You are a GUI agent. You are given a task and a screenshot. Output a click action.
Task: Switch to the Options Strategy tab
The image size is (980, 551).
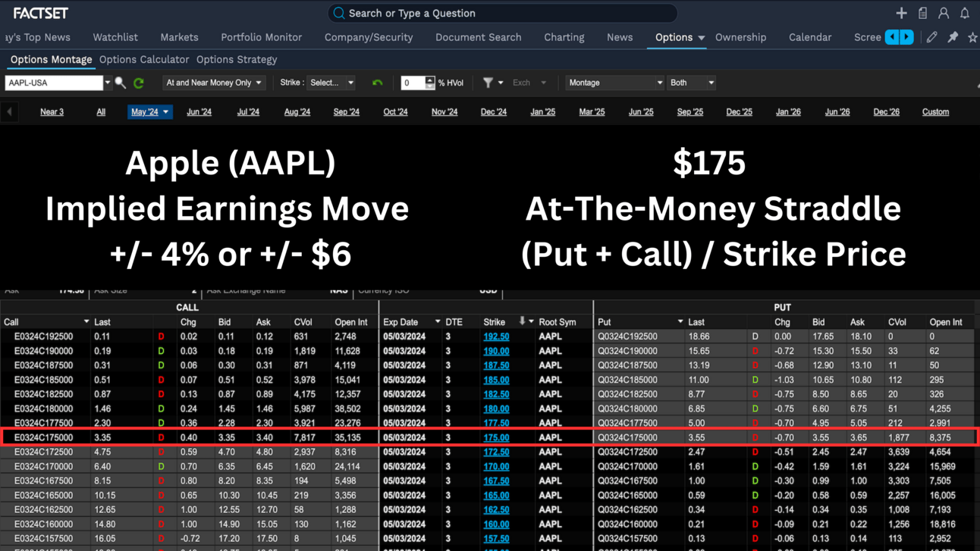click(x=237, y=59)
